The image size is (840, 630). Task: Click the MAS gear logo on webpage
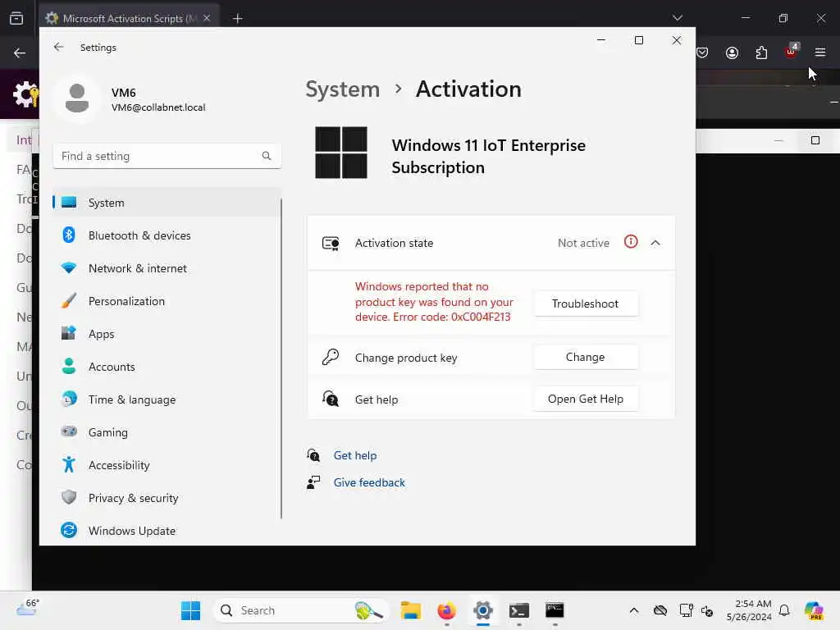tap(25, 95)
